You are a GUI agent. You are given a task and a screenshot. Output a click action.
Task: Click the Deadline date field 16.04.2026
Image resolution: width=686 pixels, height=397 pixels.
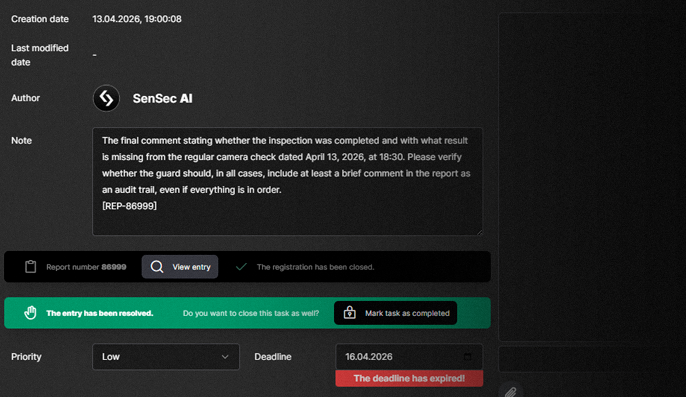pos(409,357)
